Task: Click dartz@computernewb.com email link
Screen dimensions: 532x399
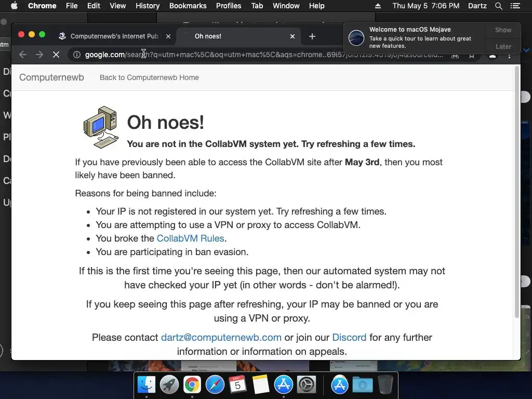Action: [x=221, y=338]
